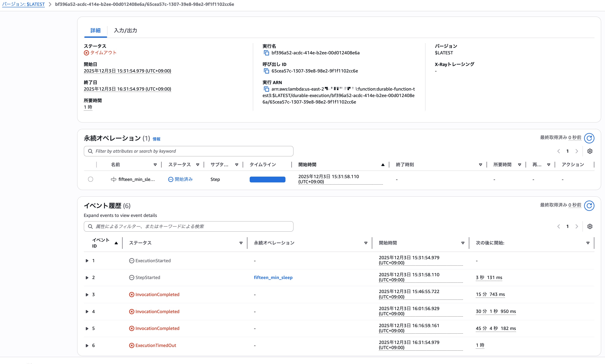Open durable operations table settings gear

[x=590, y=151]
